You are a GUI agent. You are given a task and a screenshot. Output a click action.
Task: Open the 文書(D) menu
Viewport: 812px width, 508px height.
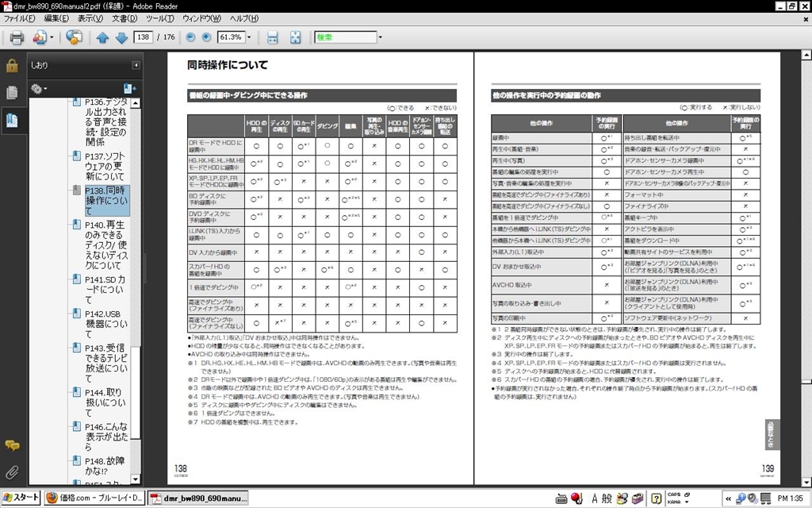point(124,18)
